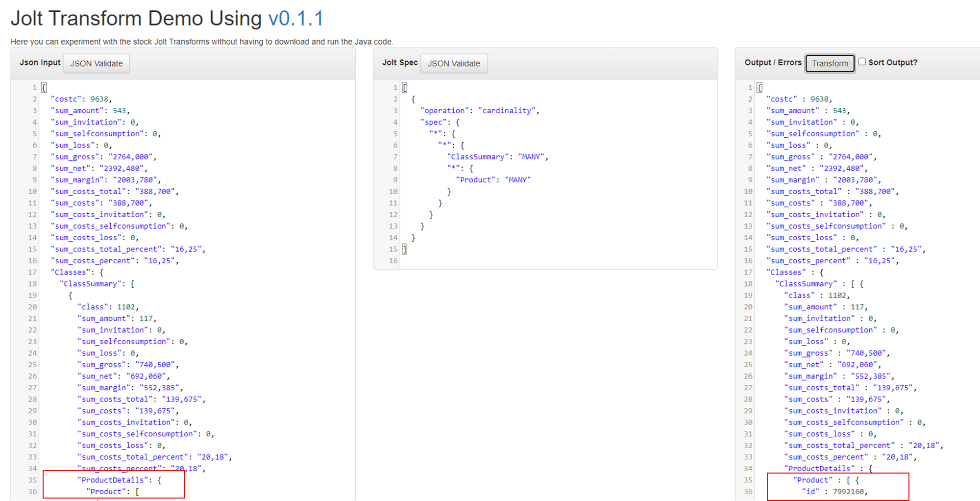
Task: Click "sum_costs_total" : "388,700" in Output panel
Action: click(x=833, y=192)
